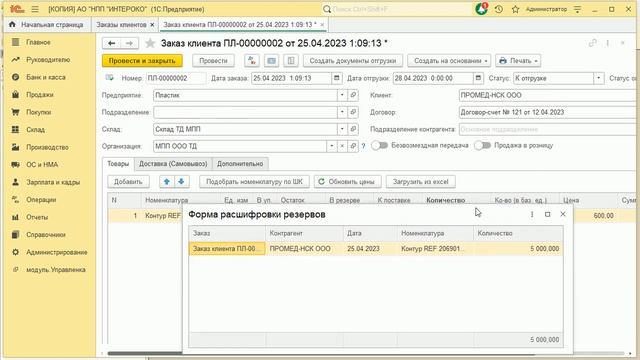This screenshot has width=640, height=360.
Task: Close the Заказы клиентов tab
Action: pyautogui.click(x=152, y=25)
